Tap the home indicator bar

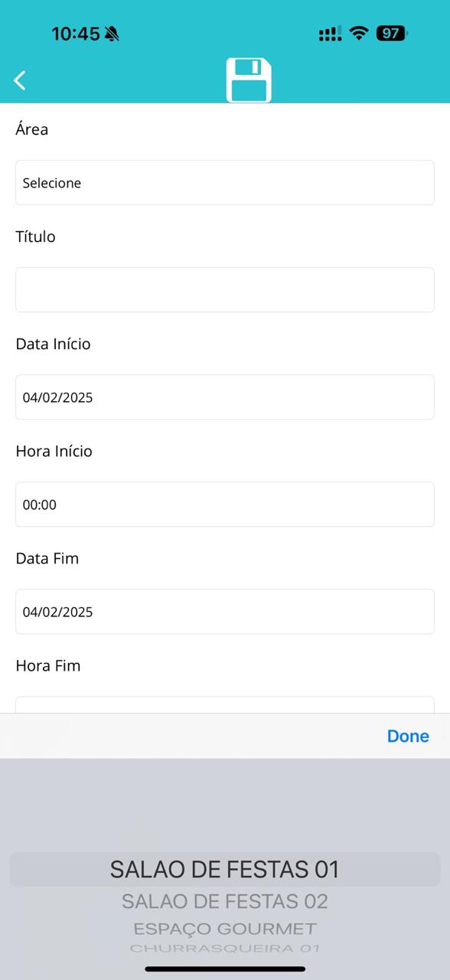(225, 969)
